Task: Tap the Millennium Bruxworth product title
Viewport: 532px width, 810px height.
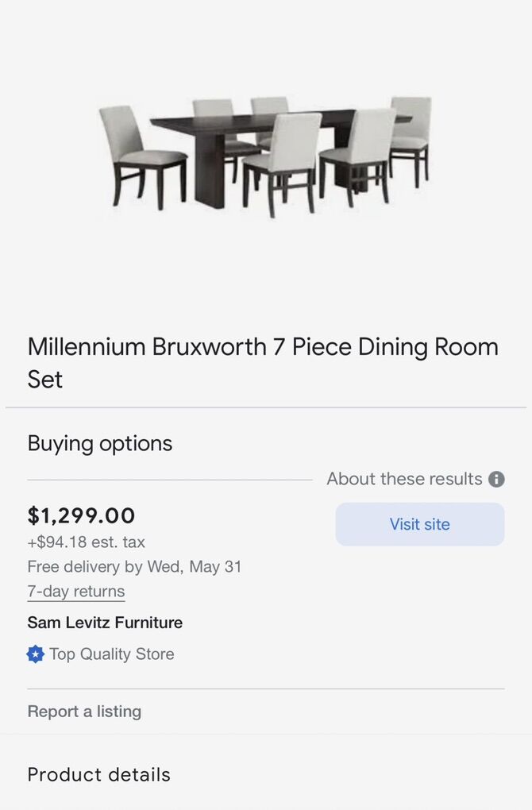Action: coord(263,363)
